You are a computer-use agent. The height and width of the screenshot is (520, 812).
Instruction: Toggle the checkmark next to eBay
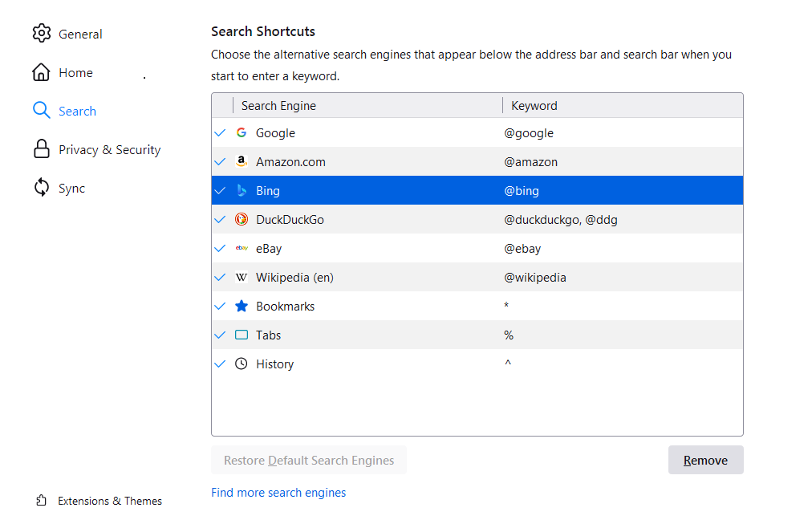[220, 248]
